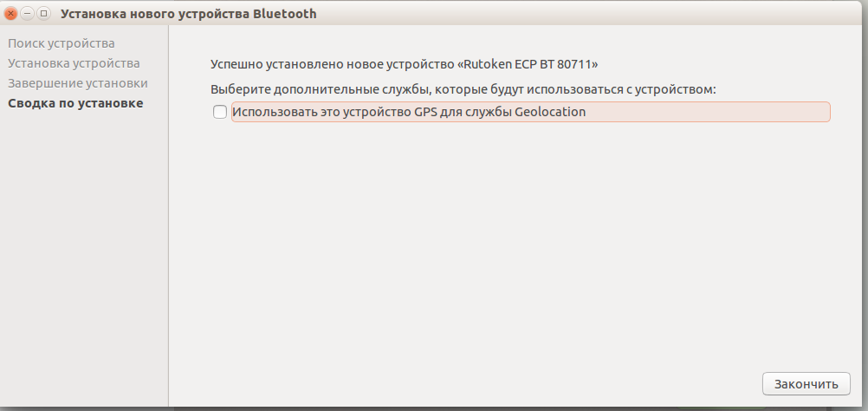Screen dimensions: 868x411
Task: Click empty sidebar area below 'Сводка по установке'
Action: click(84, 260)
